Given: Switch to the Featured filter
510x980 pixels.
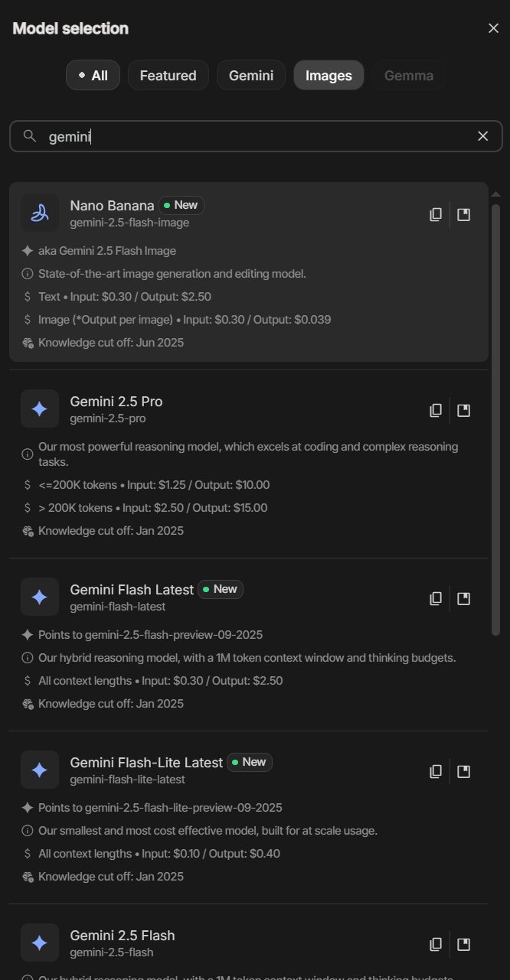Looking at the screenshot, I should pos(168,76).
